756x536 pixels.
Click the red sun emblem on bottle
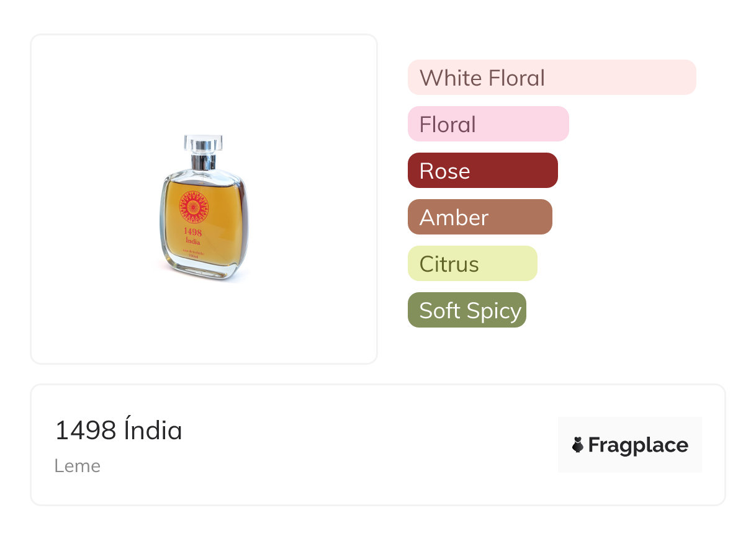click(x=194, y=207)
